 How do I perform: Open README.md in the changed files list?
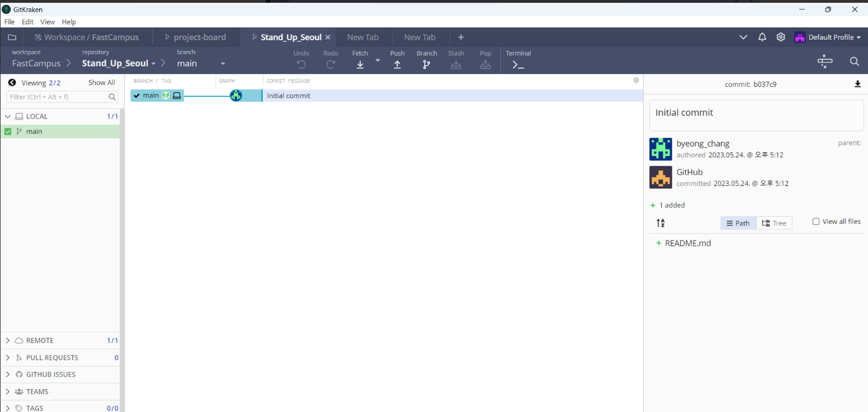pyautogui.click(x=688, y=244)
